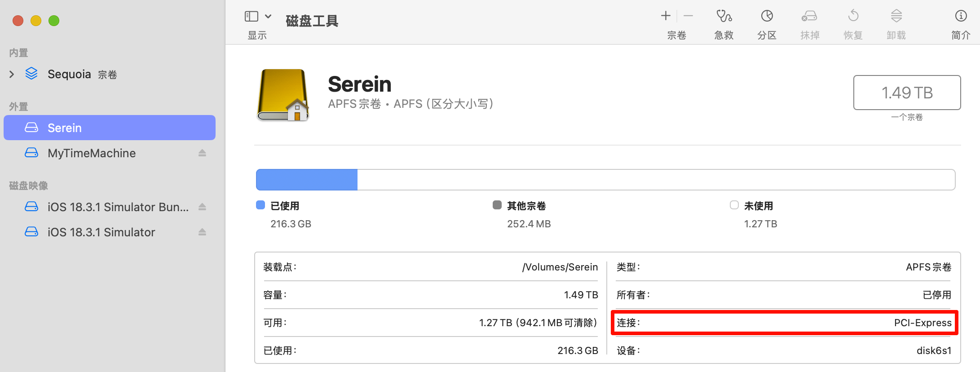980x372 pixels.
Task: Show 简介 (Info) for Serein
Action: tap(960, 22)
